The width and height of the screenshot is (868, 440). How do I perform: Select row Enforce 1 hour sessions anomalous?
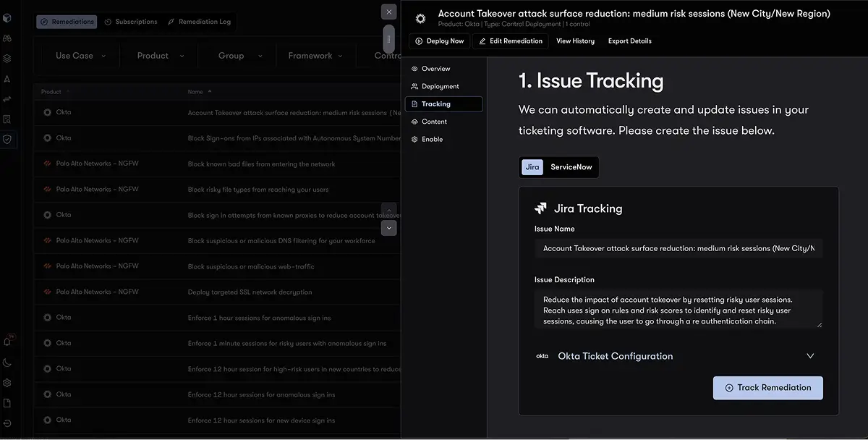coord(217,318)
